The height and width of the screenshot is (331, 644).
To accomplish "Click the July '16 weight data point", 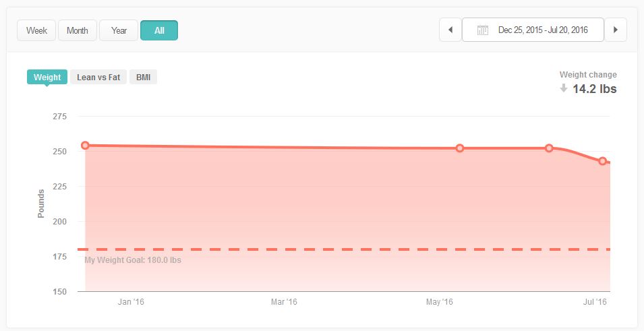I will click(x=603, y=161).
